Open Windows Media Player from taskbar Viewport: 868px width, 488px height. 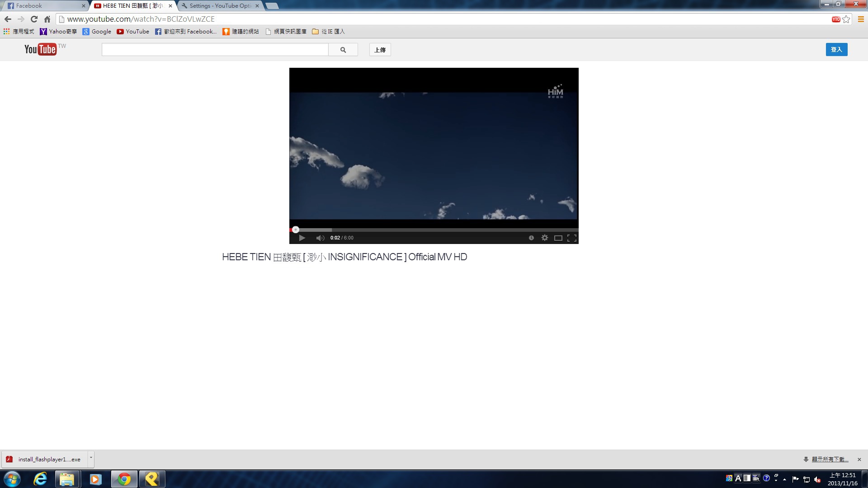click(x=95, y=479)
